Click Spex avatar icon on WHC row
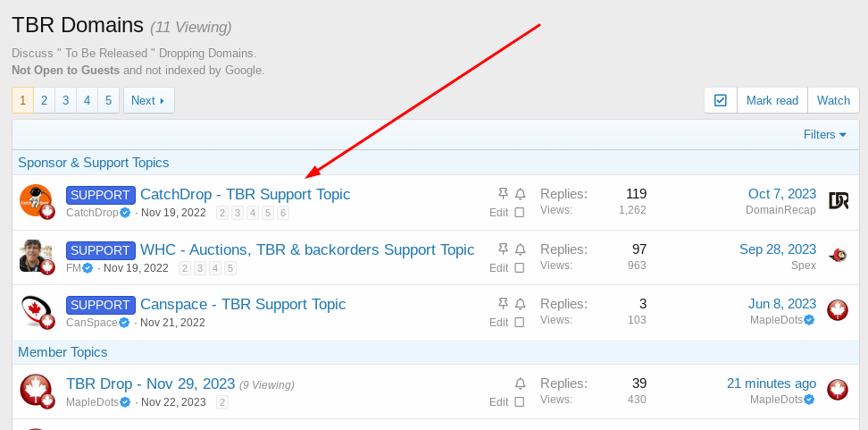This screenshot has height=430, width=868. pyautogui.click(x=839, y=256)
